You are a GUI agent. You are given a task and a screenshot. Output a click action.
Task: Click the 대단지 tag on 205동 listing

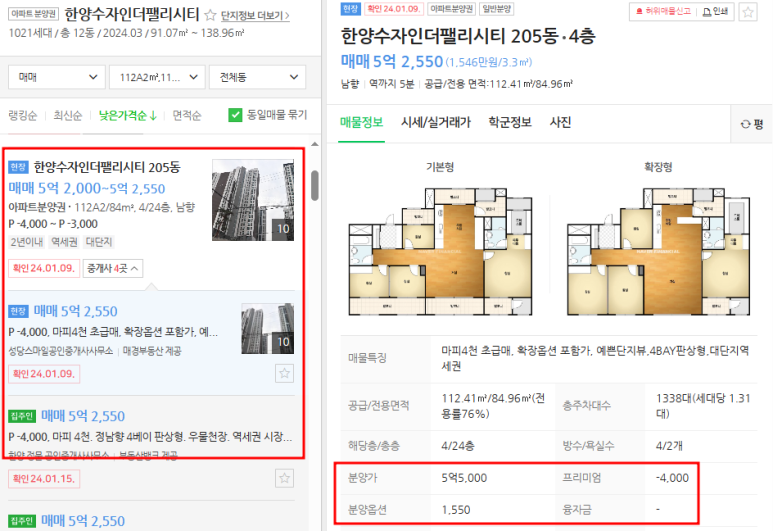pos(99,242)
